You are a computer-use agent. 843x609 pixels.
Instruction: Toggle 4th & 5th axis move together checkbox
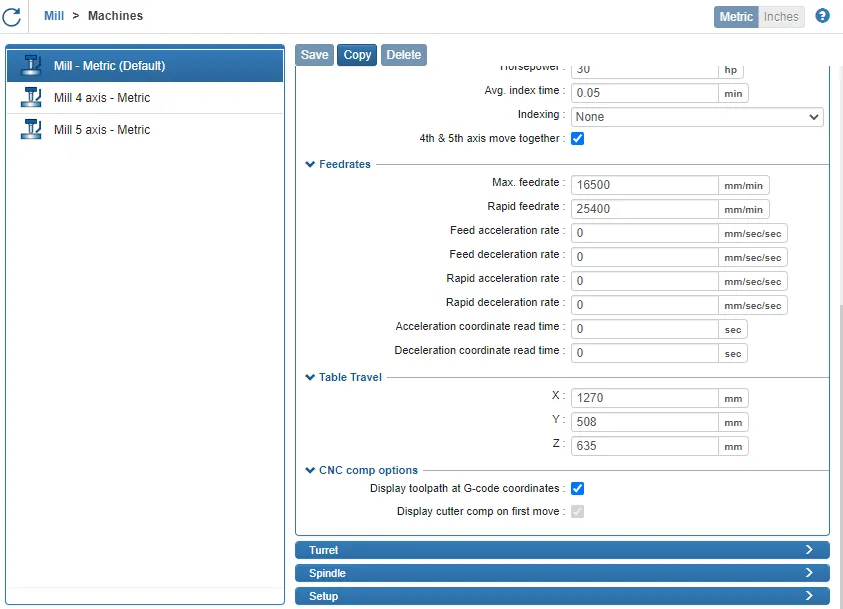(577, 139)
